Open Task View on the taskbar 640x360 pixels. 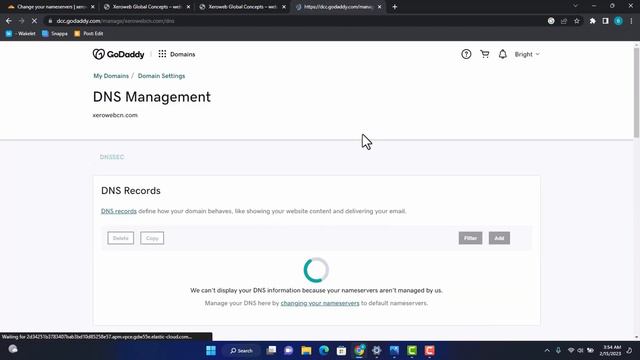pyautogui.click(x=271, y=351)
